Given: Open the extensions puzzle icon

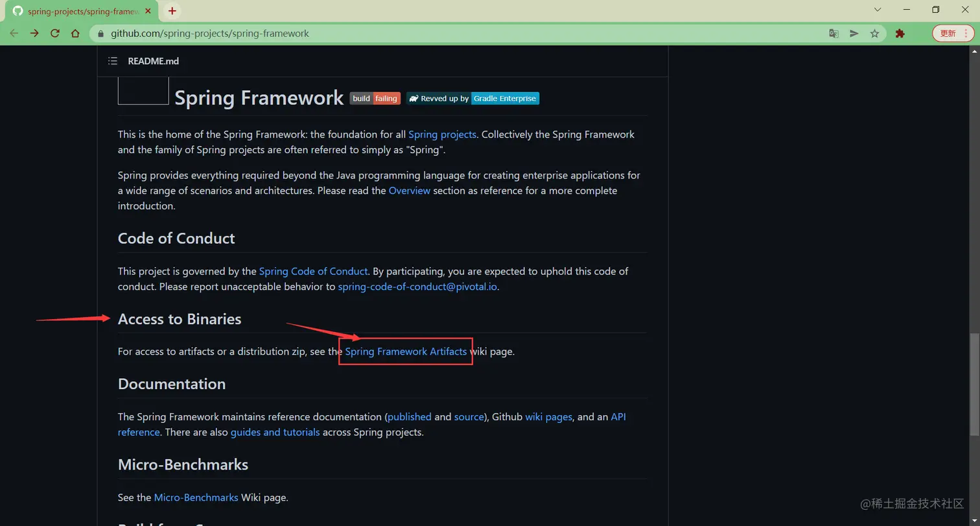Looking at the screenshot, I should pos(900,34).
